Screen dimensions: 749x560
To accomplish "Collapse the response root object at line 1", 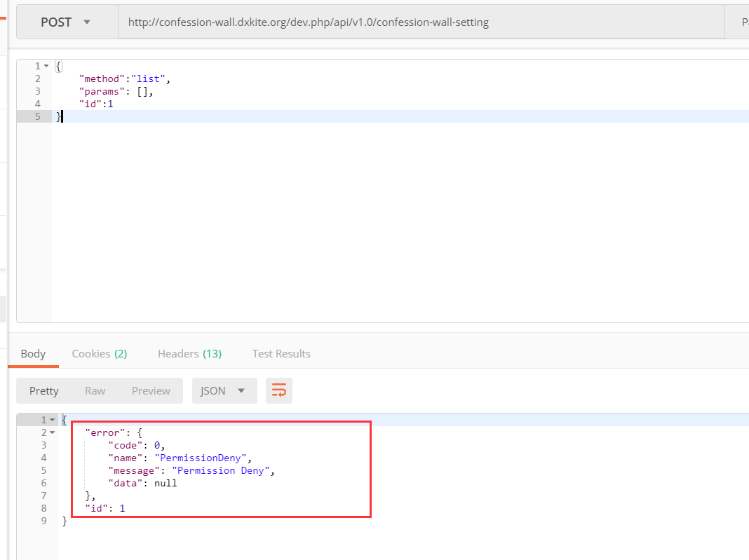I will (x=53, y=420).
